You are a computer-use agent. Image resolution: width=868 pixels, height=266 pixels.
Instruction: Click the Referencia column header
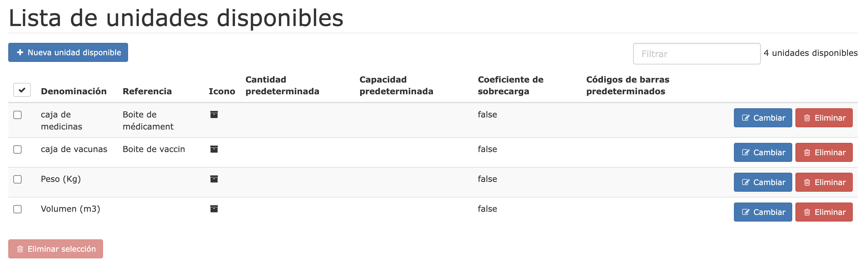pos(147,91)
